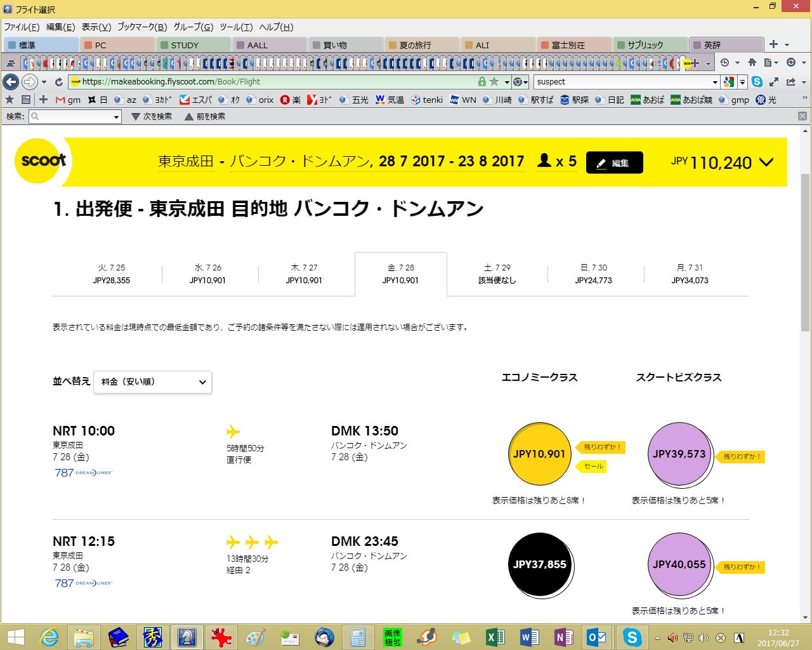Open the gm Gmail bookmark
The height and width of the screenshot is (650, 812).
[69, 100]
